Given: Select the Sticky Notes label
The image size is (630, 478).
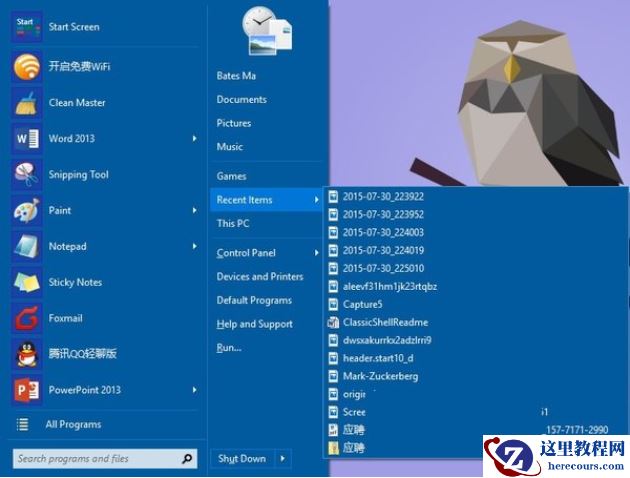Looking at the screenshot, I should tap(75, 282).
